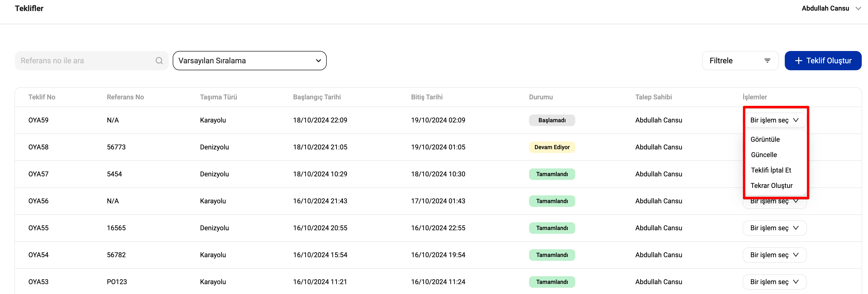This screenshot has width=868, height=294.
Task: Select Görüntüle from the action menu
Action: tap(765, 139)
